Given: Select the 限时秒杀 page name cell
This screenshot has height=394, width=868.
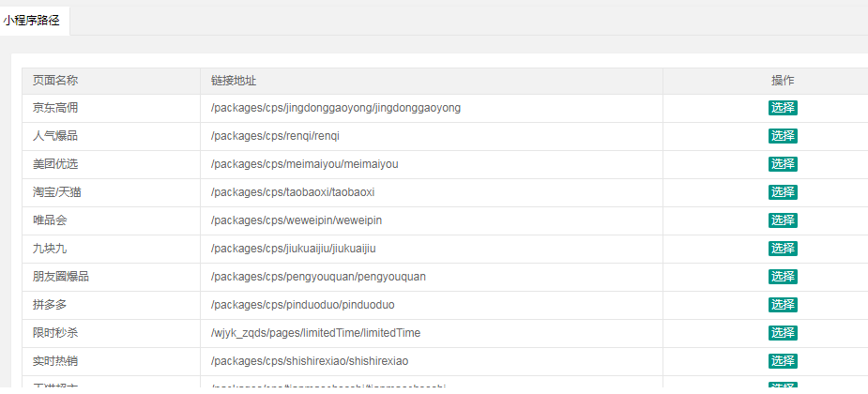Looking at the screenshot, I should pos(112,334).
